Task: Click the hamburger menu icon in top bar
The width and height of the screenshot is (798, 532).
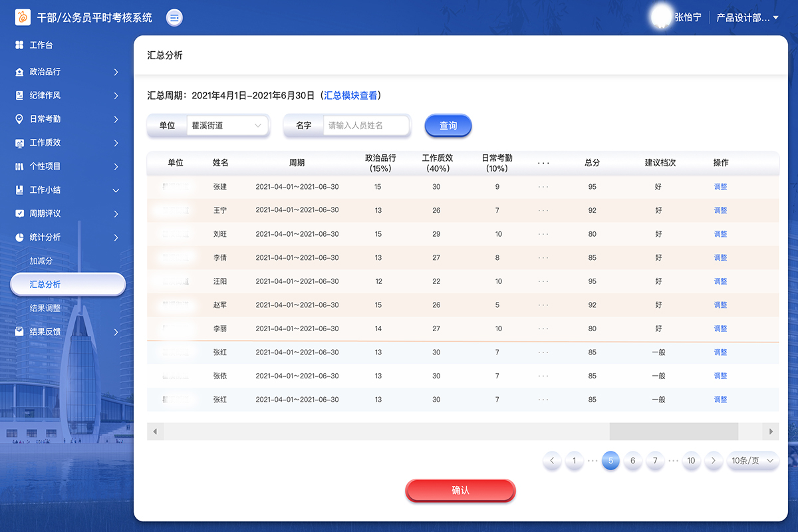Action: click(174, 18)
